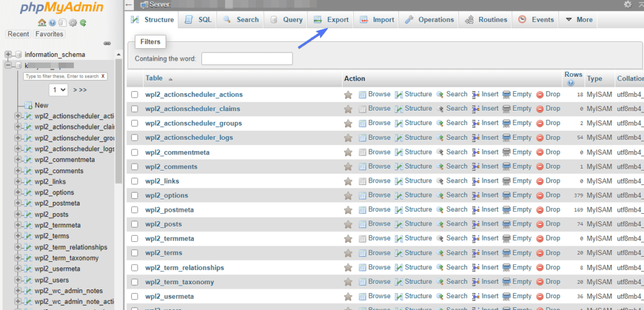Image resolution: width=644 pixels, height=310 pixels.
Task: Click the Containing the word input
Action: tap(247, 59)
